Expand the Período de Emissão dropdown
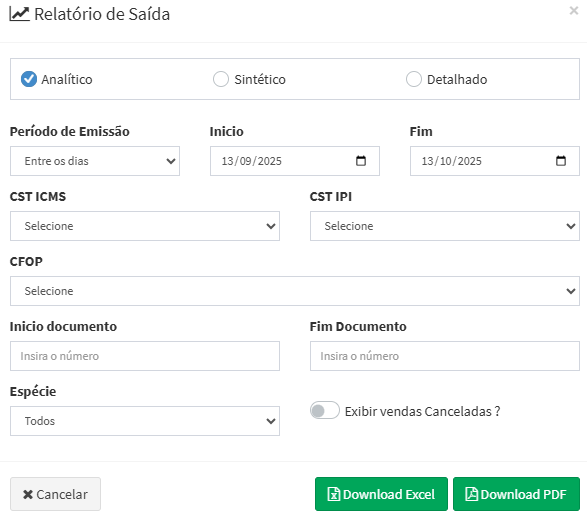Screen dimensions: 587x520 click(x=95, y=161)
